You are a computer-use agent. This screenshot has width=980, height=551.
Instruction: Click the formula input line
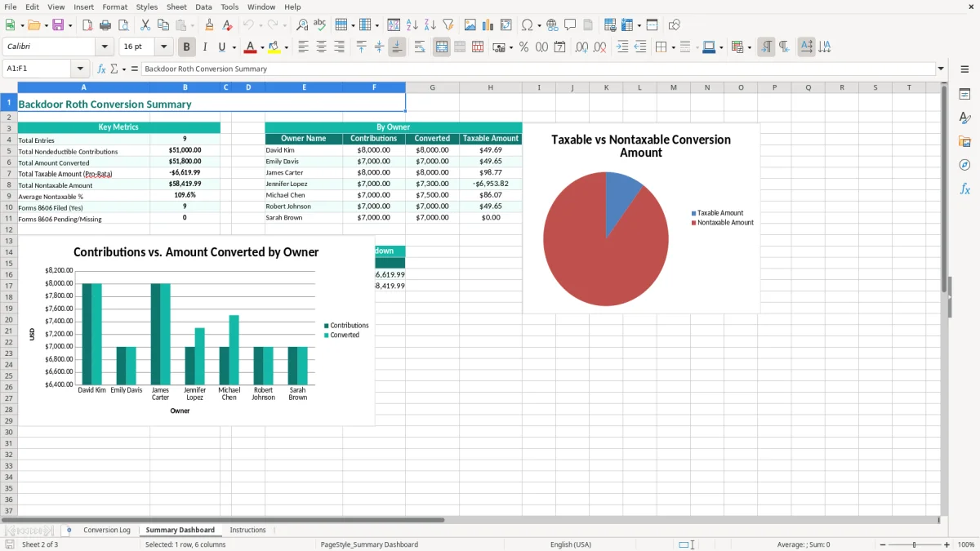click(x=537, y=69)
